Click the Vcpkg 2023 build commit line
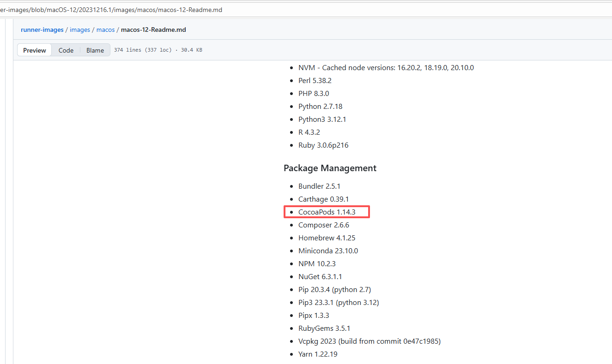This screenshot has width=612, height=364. [369, 341]
